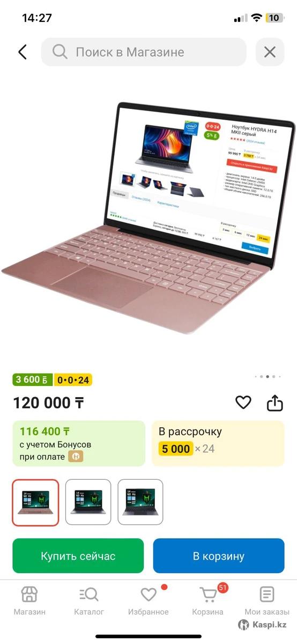Close search with the X button
297x644 pixels.
coord(270,52)
